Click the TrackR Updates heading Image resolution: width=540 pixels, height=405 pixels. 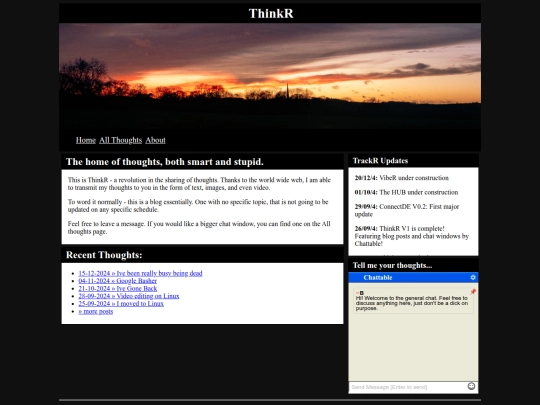(380, 161)
